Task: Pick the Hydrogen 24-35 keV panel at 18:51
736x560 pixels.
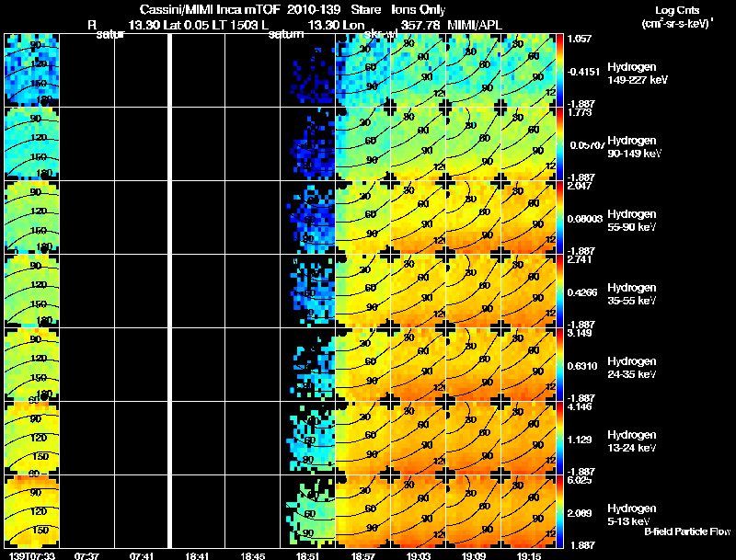Action: click(308, 364)
